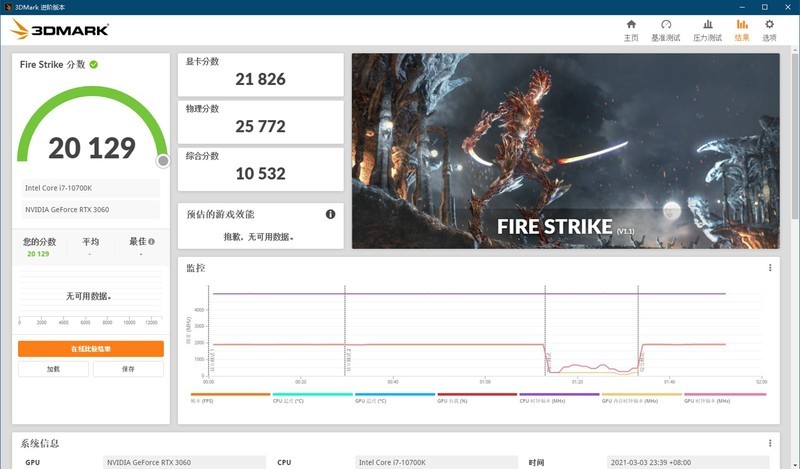The width and height of the screenshot is (800, 469).
Task: Click info icon in estimated game performance
Action: point(331,214)
